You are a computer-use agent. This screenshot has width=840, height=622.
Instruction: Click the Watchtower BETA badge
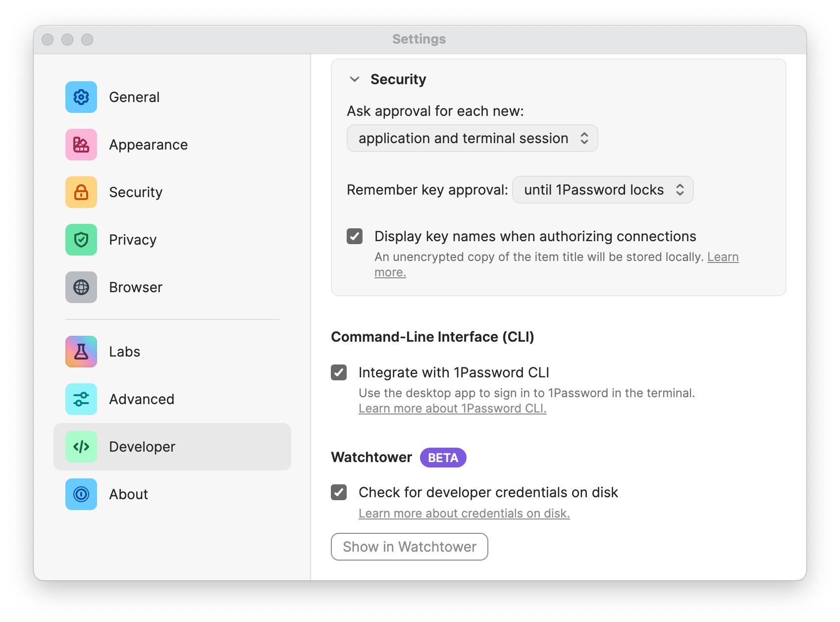pyautogui.click(x=443, y=458)
